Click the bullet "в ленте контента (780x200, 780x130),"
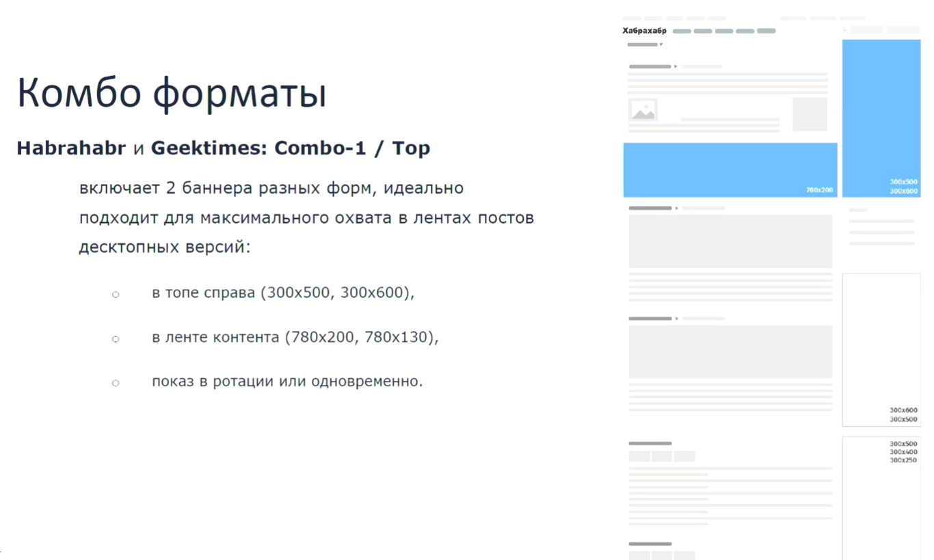 [x=295, y=337]
